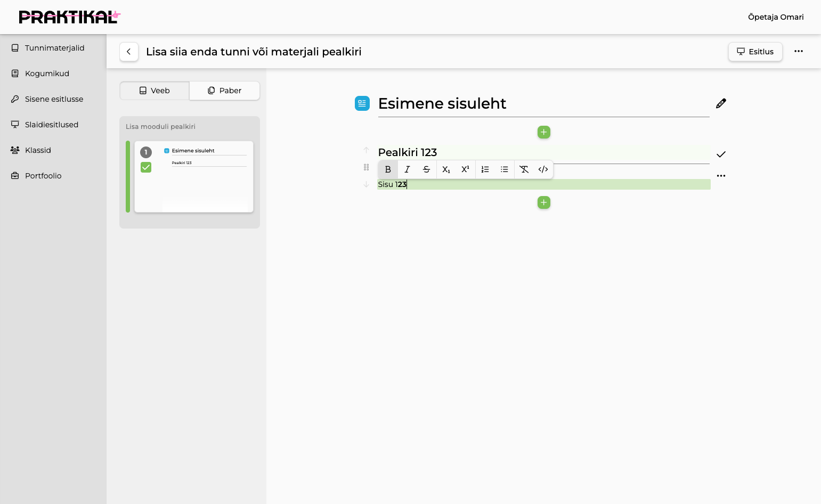The image size is (821, 504).
Task: Toggle bold formatting in text toolbar
Action: coord(388,169)
